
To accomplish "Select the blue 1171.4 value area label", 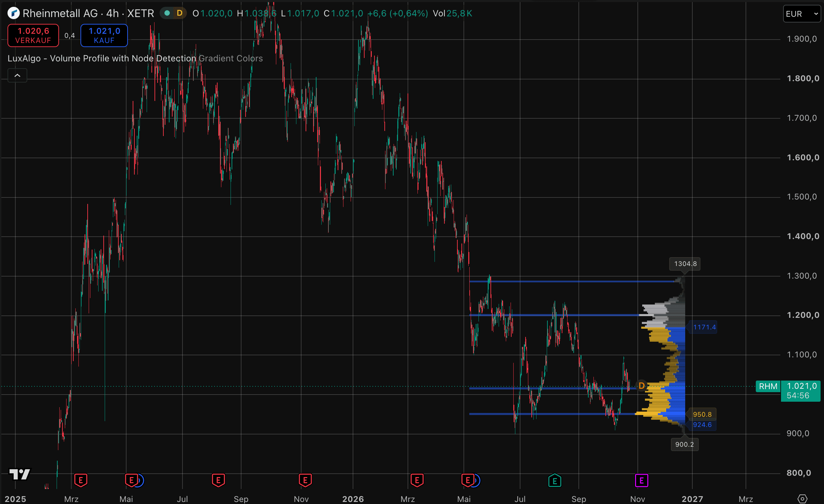I will [x=704, y=327].
